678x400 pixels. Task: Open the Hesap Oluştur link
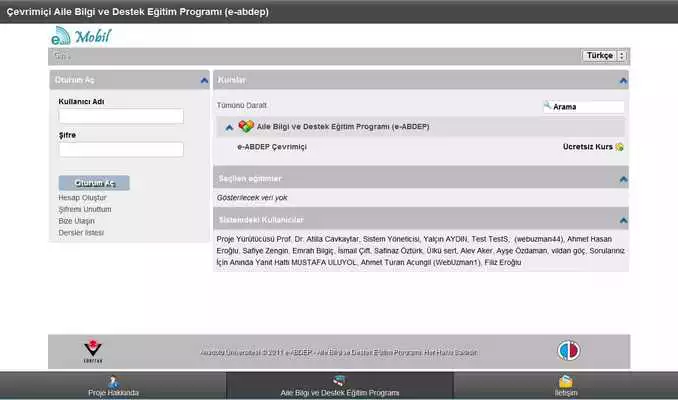(x=82, y=198)
